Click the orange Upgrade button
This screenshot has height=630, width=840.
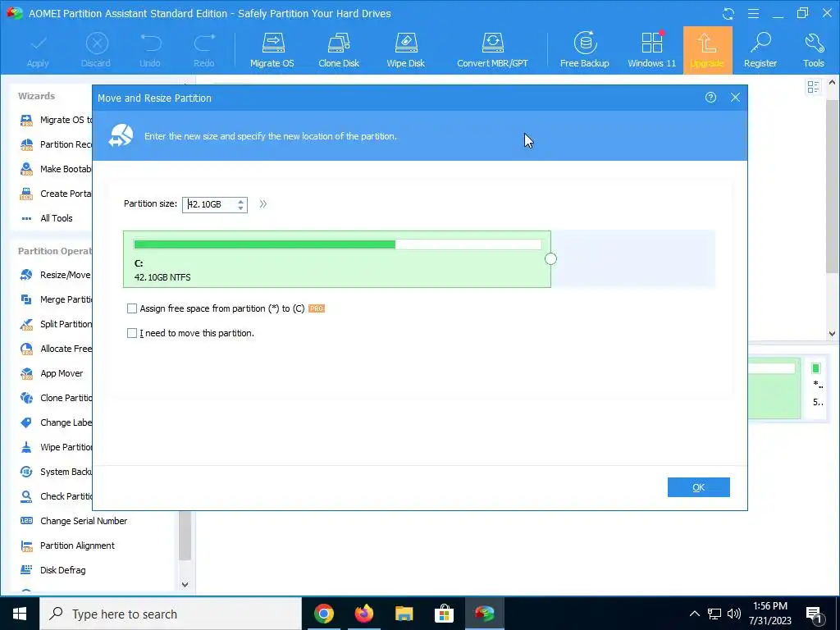tap(707, 51)
